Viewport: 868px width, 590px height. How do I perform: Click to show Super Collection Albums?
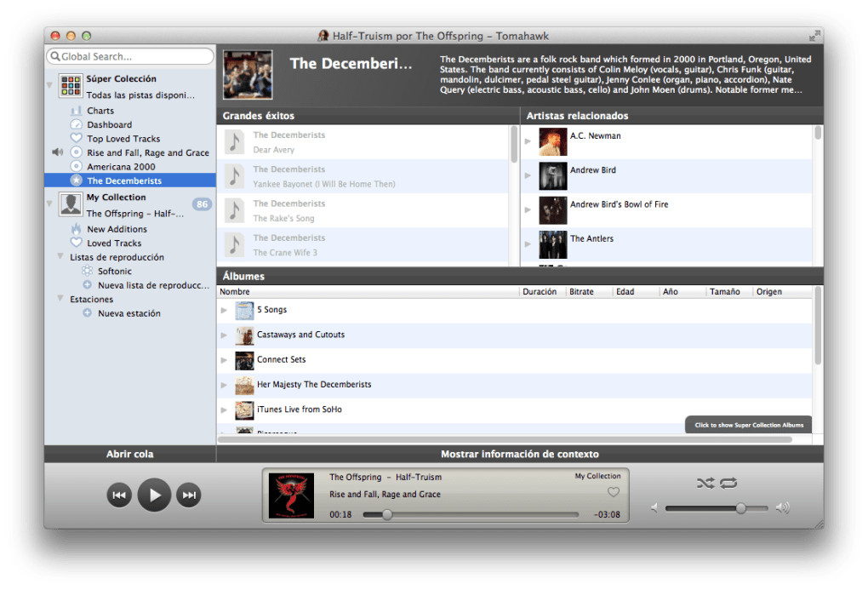click(x=748, y=425)
